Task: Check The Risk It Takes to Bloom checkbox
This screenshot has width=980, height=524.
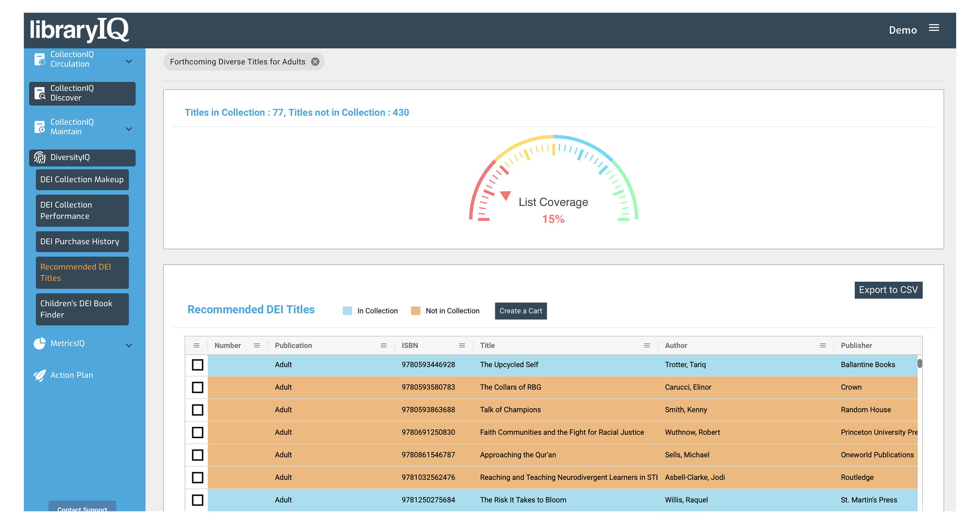Action: tap(198, 500)
